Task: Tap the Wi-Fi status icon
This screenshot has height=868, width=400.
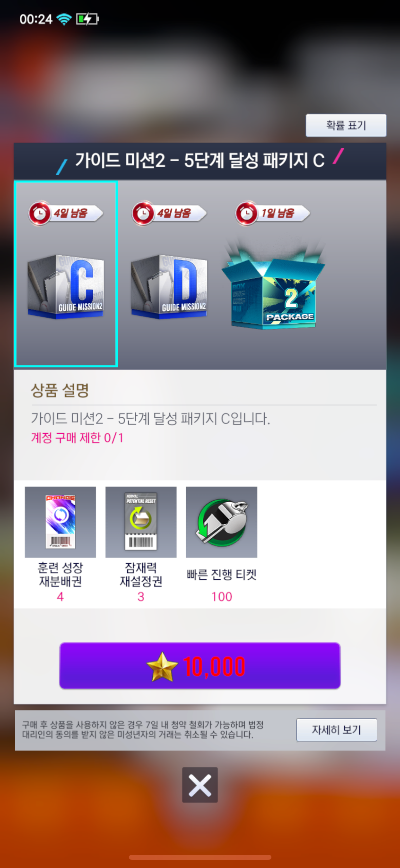Action: (64, 19)
